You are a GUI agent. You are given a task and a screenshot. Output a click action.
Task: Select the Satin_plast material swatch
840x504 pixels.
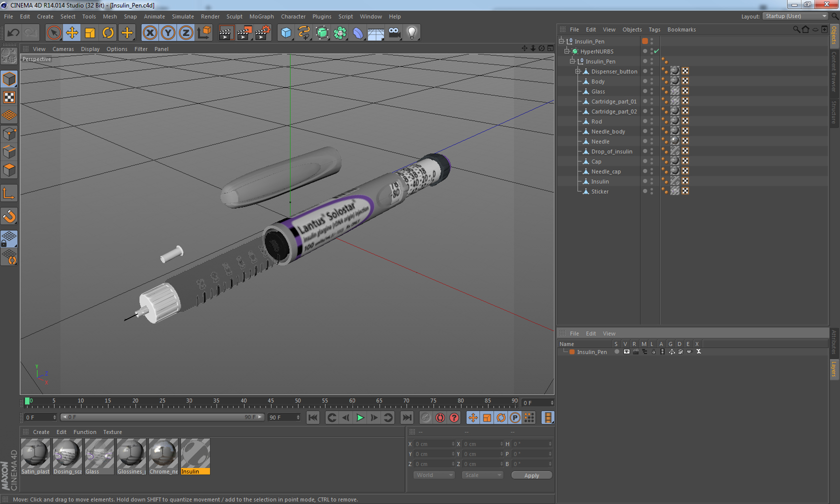[x=35, y=456]
